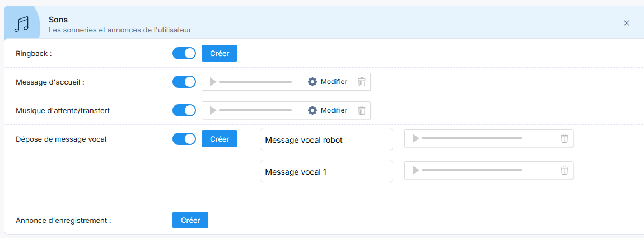Play the Message d'accueil audio
644x238 pixels.
pos(213,82)
